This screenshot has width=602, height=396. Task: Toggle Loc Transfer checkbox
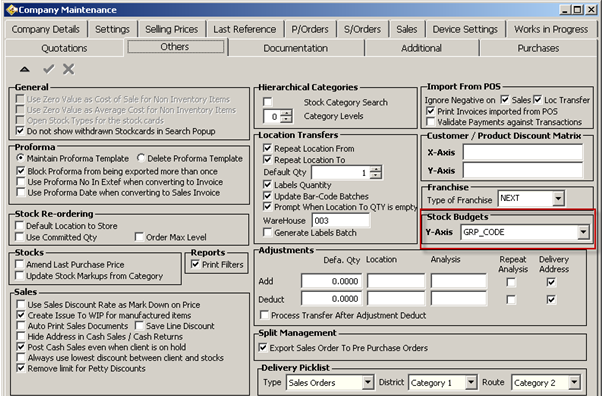pyautogui.click(x=538, y=100)
